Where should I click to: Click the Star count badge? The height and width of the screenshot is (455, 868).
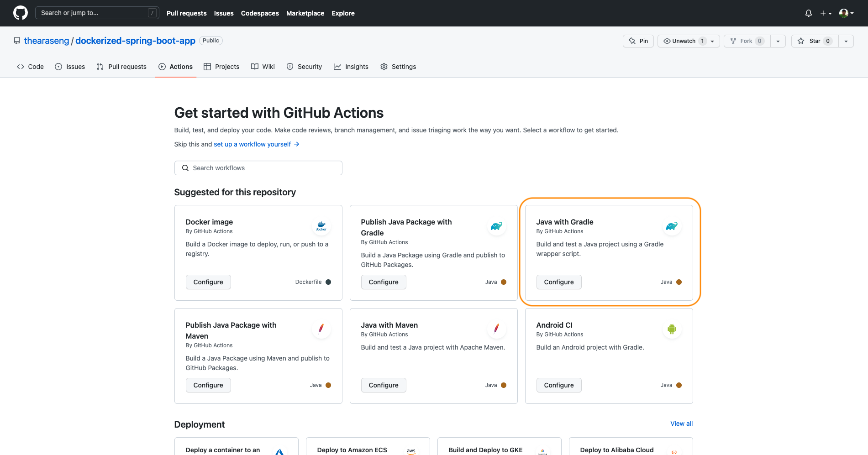click(x=828, y=41)
